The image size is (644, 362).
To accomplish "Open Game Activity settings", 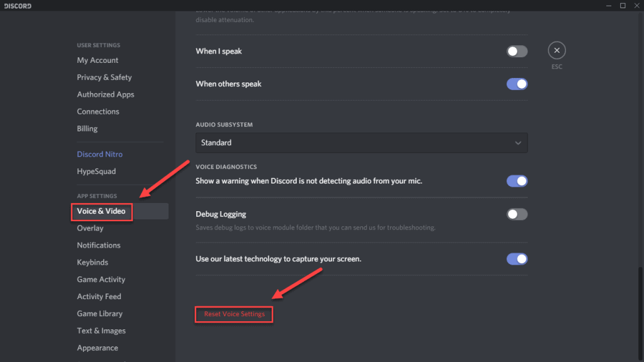I will click(x=101, y=279).
